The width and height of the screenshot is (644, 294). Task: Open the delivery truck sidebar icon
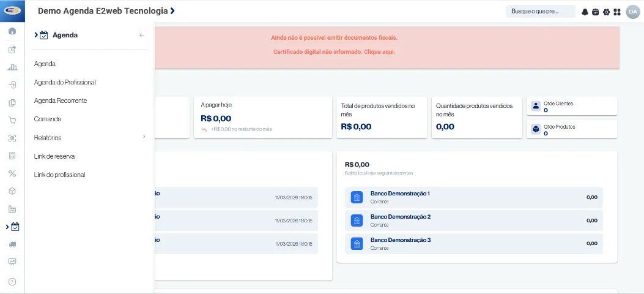coord(12,244)
